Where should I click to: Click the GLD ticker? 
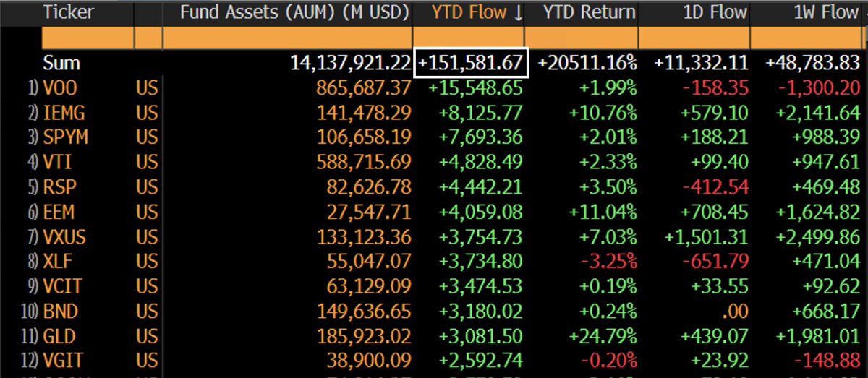(x=60, y=337)
